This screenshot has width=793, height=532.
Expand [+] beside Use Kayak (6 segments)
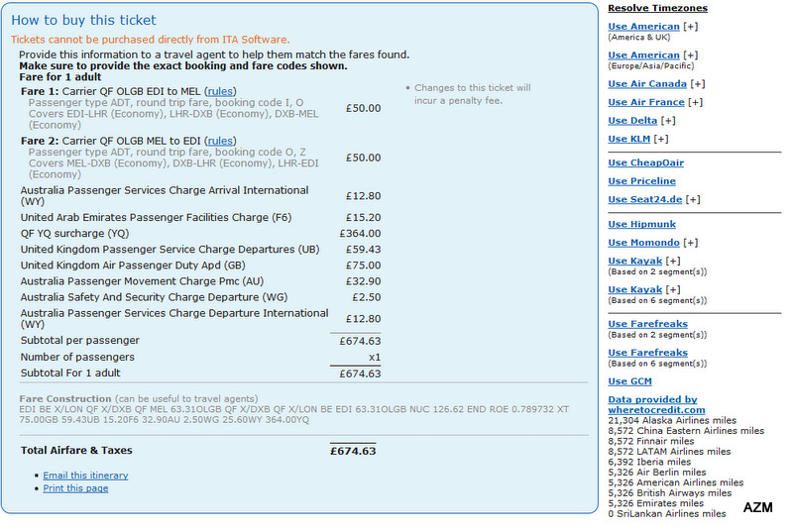pyautogui.click(x=673, y=289)
